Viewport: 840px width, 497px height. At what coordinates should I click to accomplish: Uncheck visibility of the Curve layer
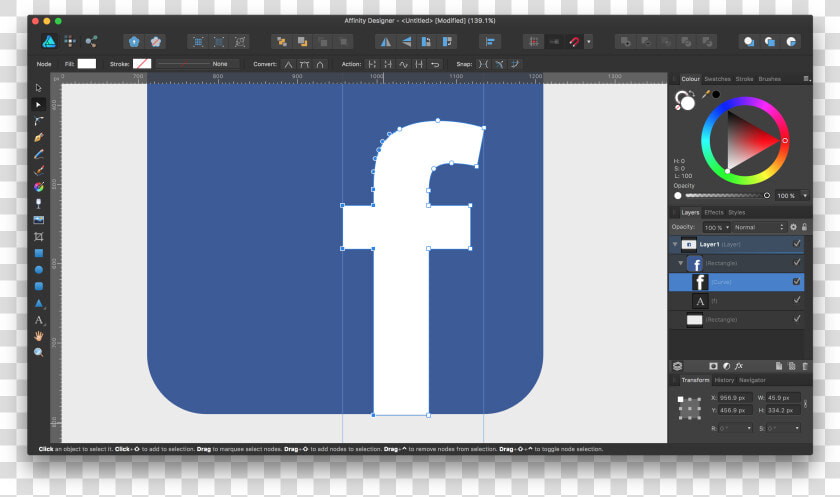[x=797, y=281]
